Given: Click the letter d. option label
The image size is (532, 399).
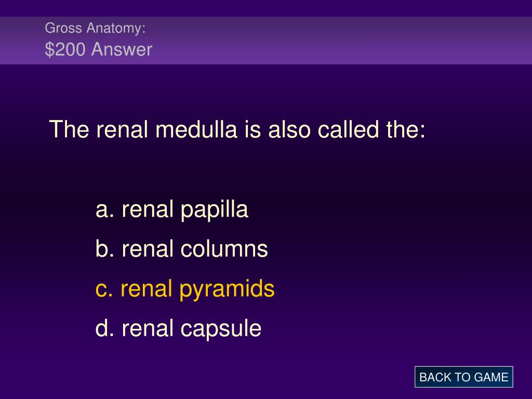Looking at the screenshot, I should click(x=105, y=328).
